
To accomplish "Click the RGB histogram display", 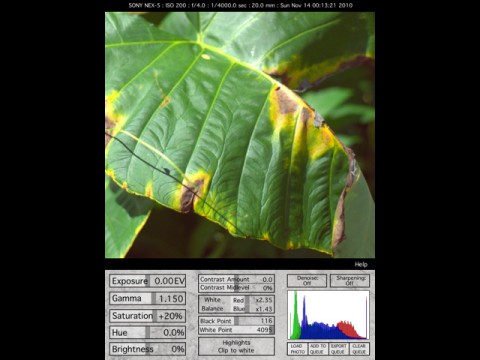I will click(328, 315).
